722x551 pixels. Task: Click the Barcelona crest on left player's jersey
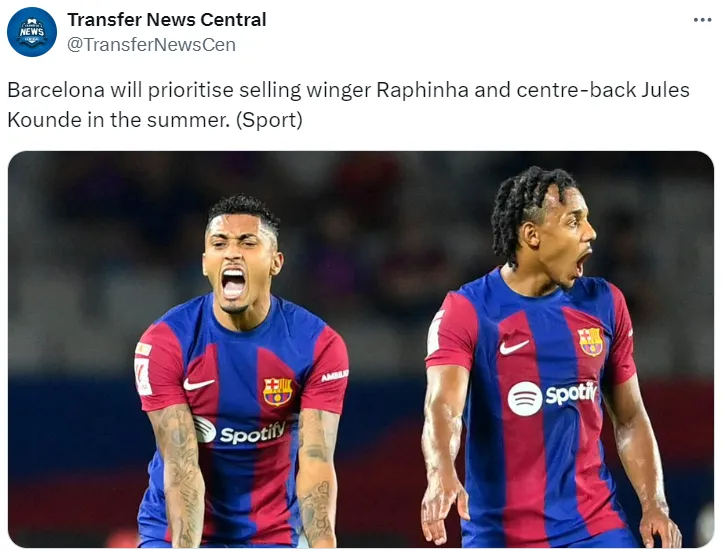tap(278, 392)
